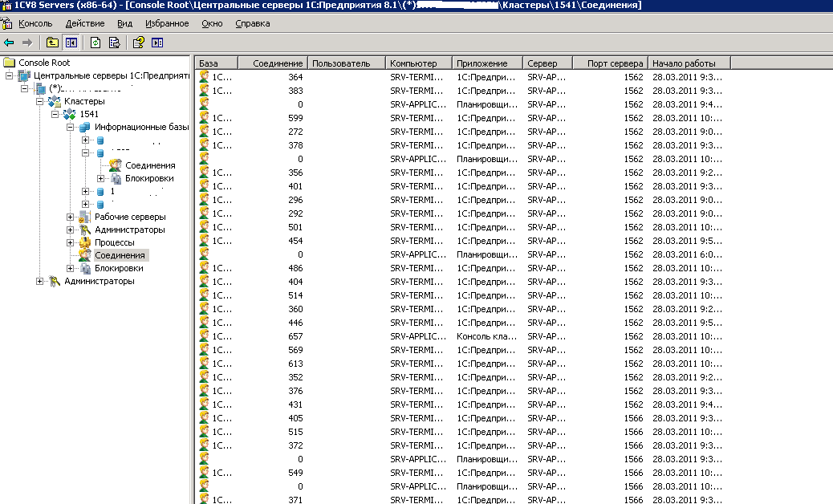Collapse the Кластеры tree node
The height and width of the screenshot is (504, 833).
(x=39, y=101)
